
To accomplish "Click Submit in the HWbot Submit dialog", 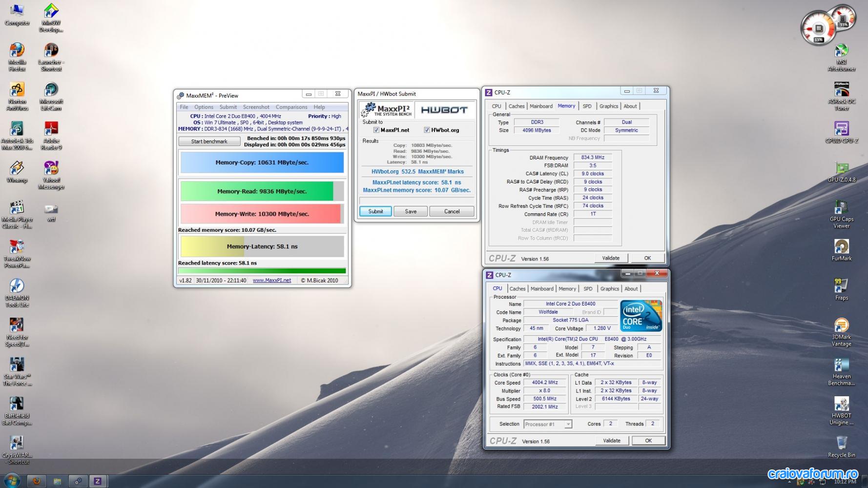I will coord(376,211).
